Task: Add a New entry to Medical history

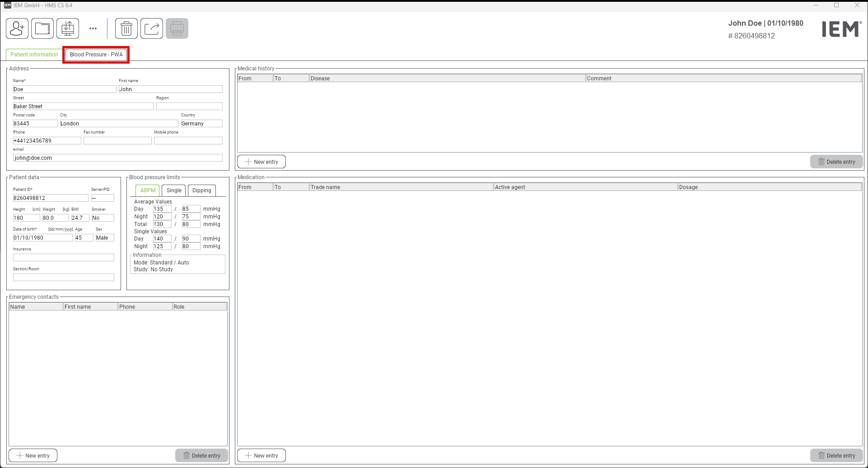Action: tap(261, 162)
